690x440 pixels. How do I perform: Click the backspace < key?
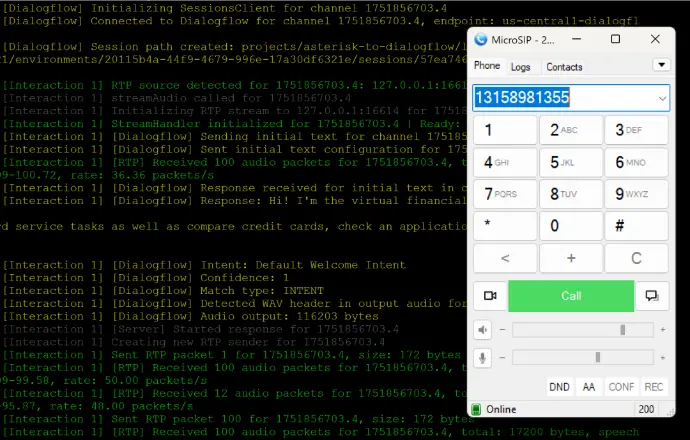(505, 258)
